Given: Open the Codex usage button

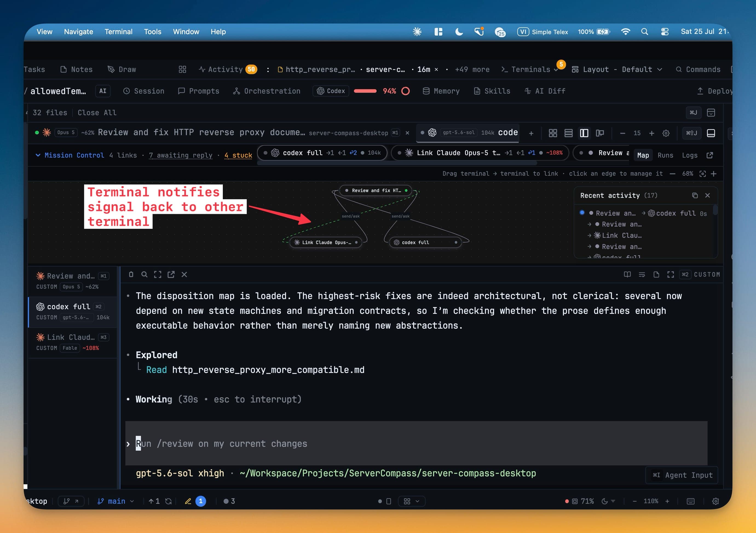Looking at the screenshot, I should coord(331,91).
